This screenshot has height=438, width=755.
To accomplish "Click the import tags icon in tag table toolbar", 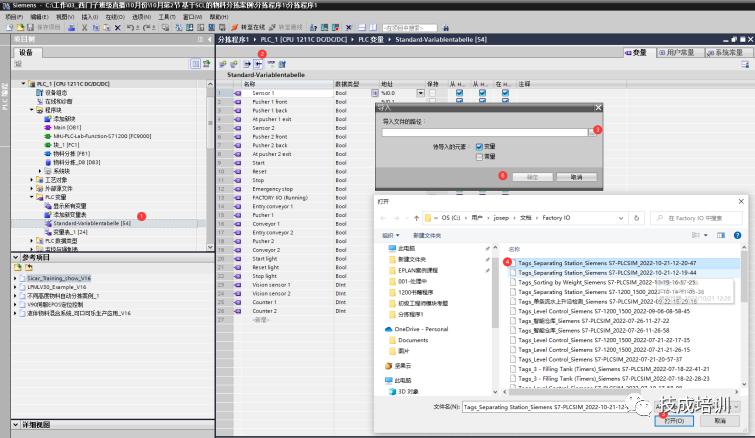I will point(258,63).
